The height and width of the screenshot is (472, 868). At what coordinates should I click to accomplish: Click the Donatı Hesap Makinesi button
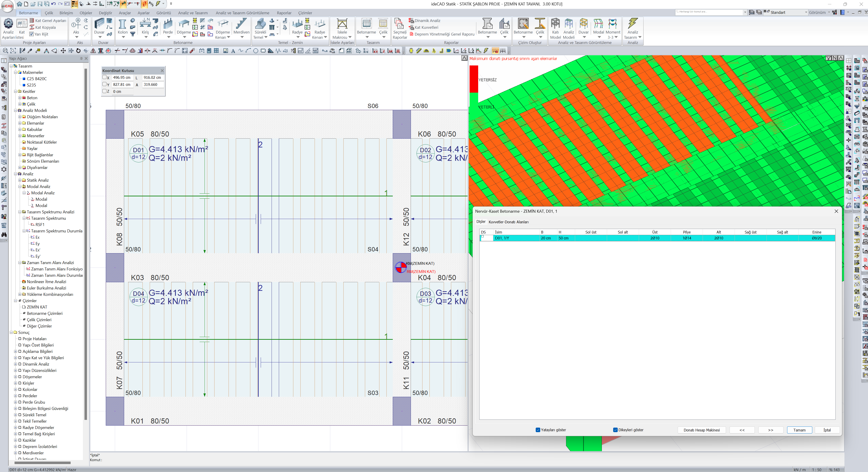point(702,430)
